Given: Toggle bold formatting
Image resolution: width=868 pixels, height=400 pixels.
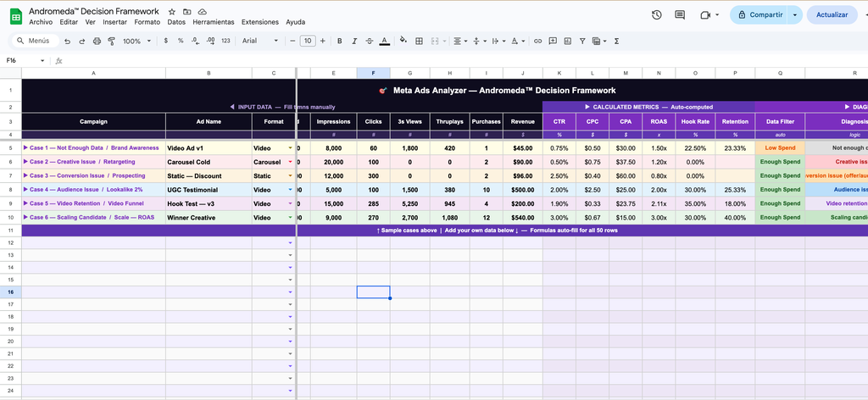Looking at the screenshot, I should click(x=340, y=41).
